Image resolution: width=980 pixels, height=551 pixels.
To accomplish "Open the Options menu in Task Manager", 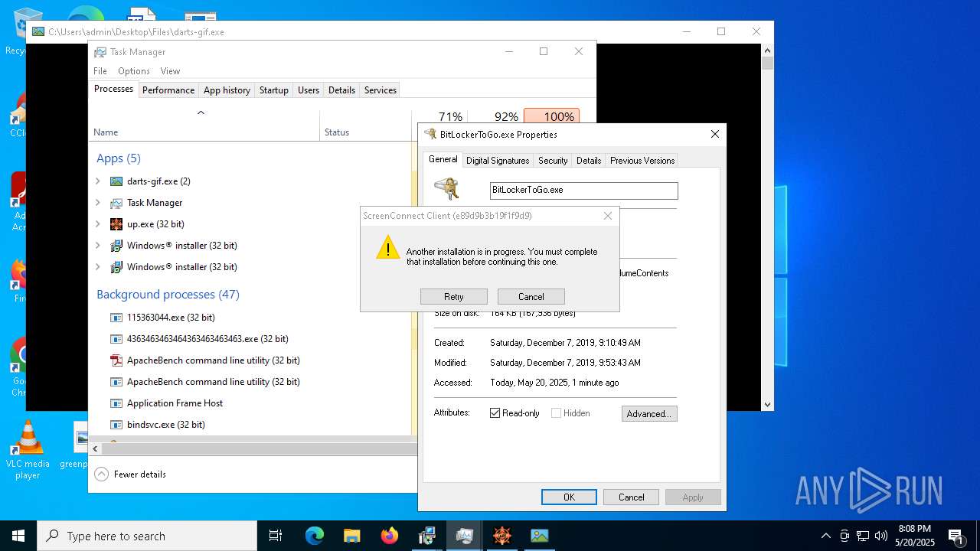I will (x=134, y=71).
